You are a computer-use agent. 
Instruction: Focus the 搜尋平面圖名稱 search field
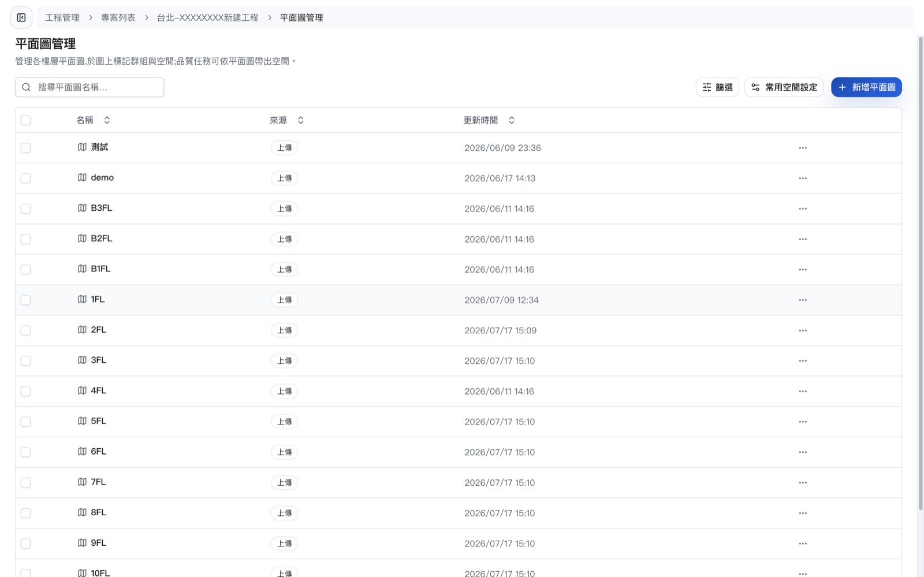point(90,87)
